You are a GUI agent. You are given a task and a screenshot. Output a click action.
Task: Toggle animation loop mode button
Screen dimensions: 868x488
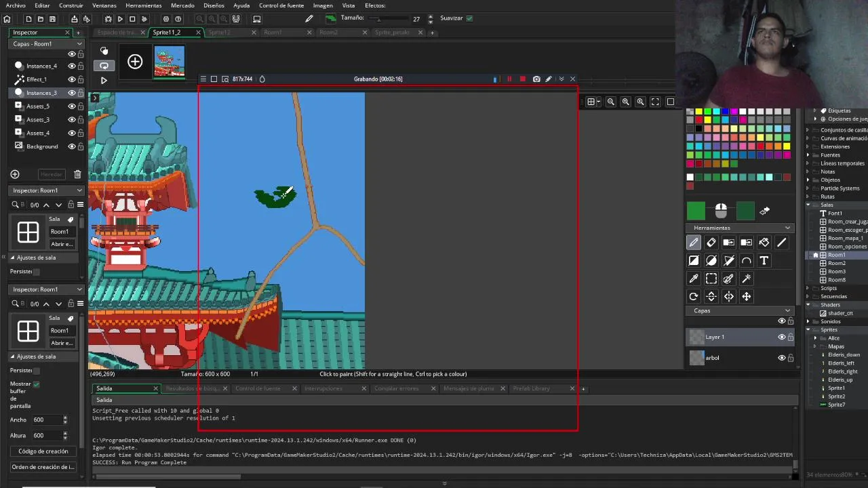click(104, 66)
